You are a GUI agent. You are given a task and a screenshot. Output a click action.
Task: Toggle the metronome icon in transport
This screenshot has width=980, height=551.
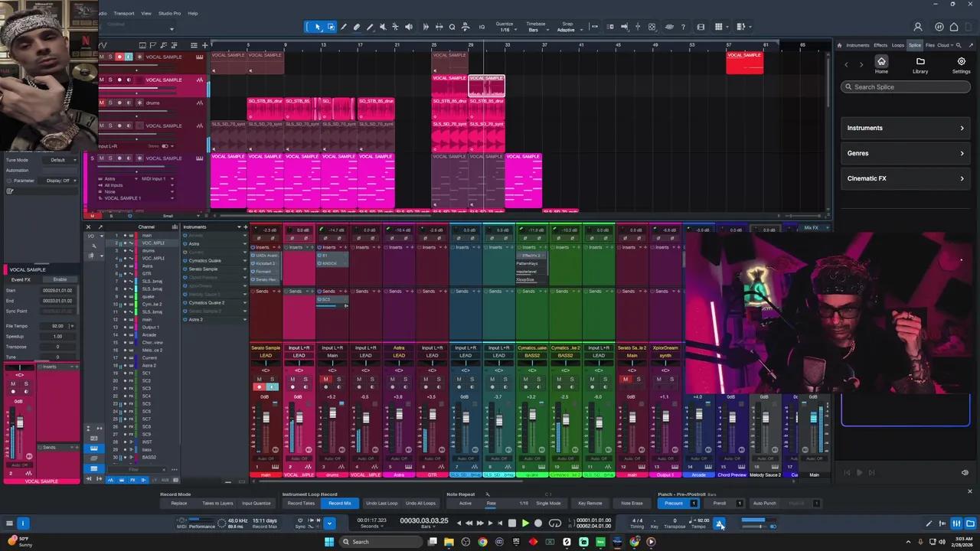point(719,523)
